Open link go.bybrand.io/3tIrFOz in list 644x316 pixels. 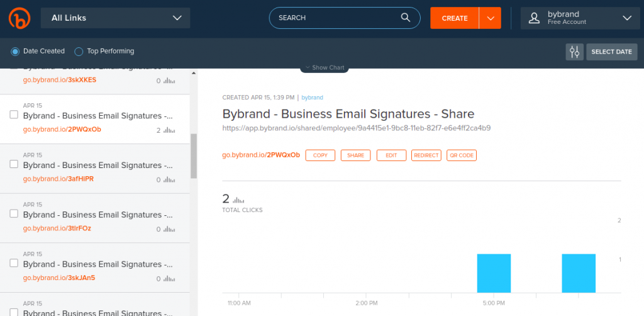point(57,228)
